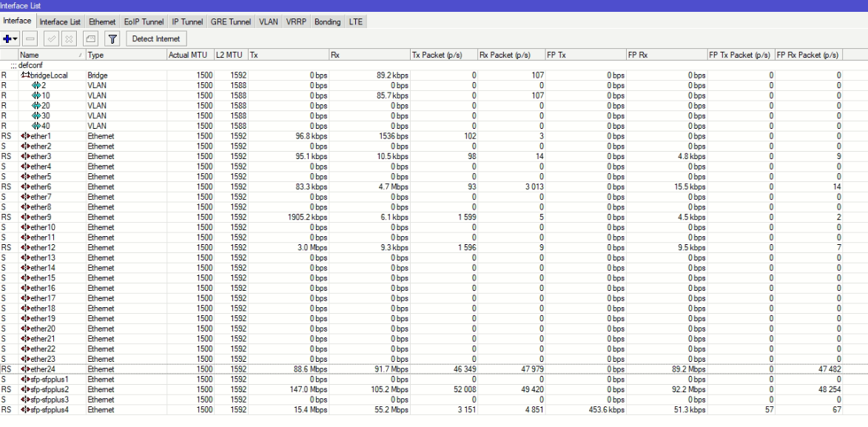This screenshot has width=868, height=427.
Task: Click the ether1 interface icon
Action: [x=25, y=135]
